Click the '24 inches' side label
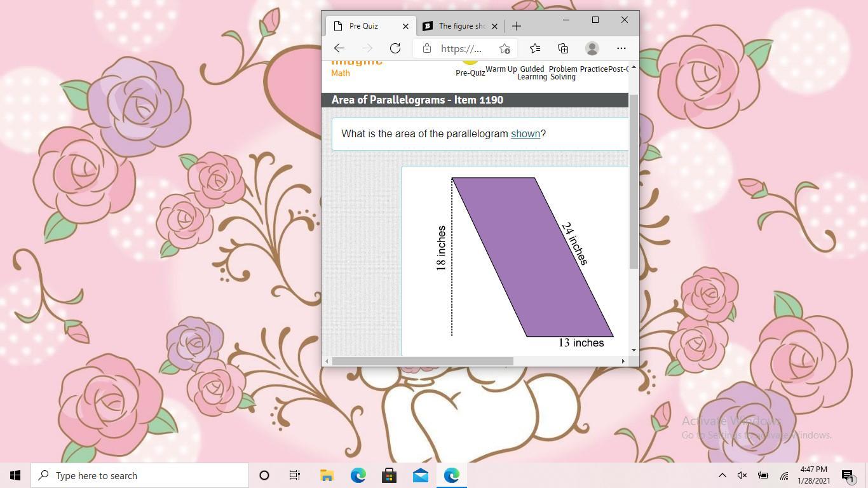This screenshot has height=488, width=868. [575, 243]
